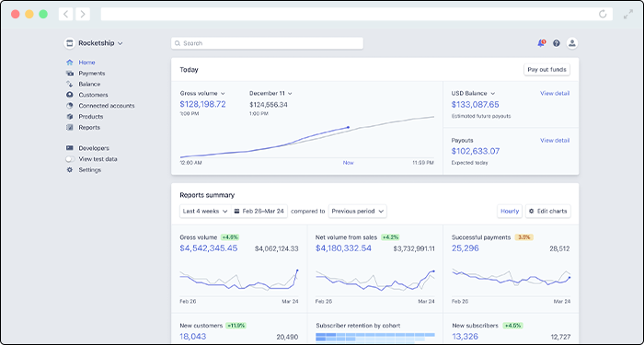Click the Home house icon
Screen dimensions: 644x345
pos(69,63)
